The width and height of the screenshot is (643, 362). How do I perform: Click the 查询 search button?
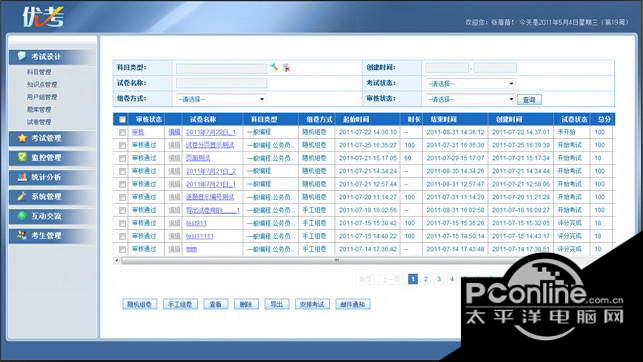click(529, 100)
